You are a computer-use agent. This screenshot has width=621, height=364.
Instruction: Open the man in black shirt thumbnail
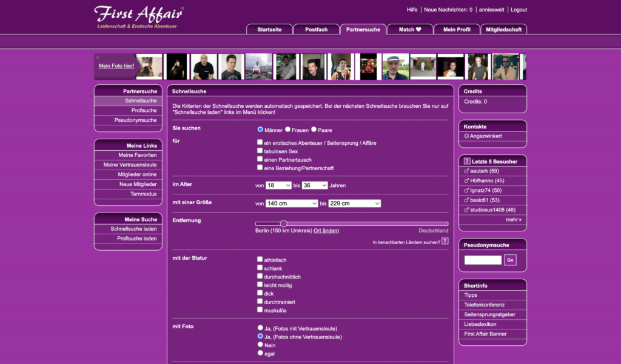(204, 67)
